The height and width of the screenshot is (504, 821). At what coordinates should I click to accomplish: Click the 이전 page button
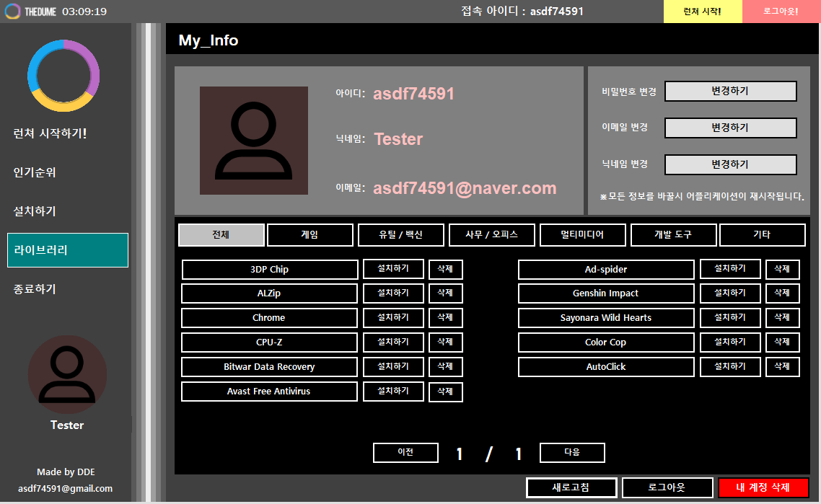(x=405, y=453)
